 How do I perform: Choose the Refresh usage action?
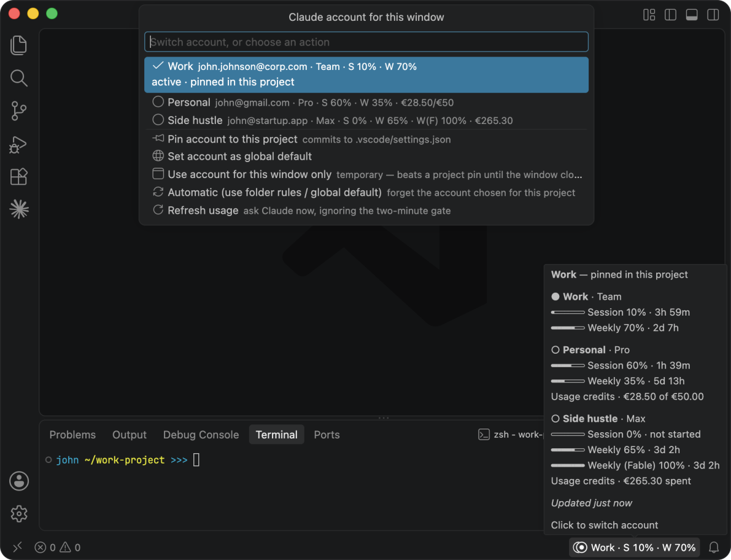(x=366, y=210)
